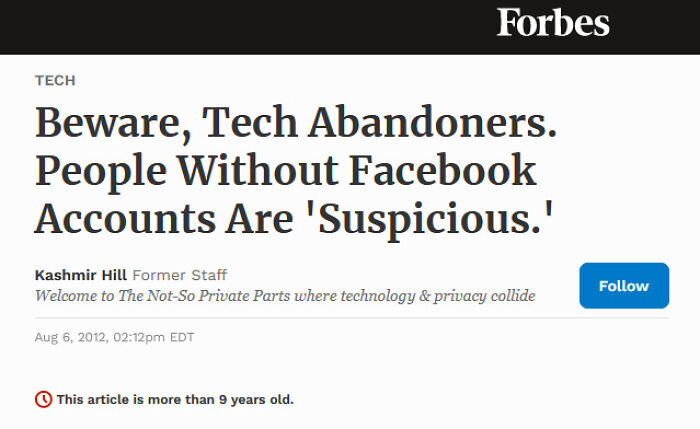Click the red clock icon by the age notice
Image resolution: width=700 pixels, height=429 pixels.
coord(43,399)
